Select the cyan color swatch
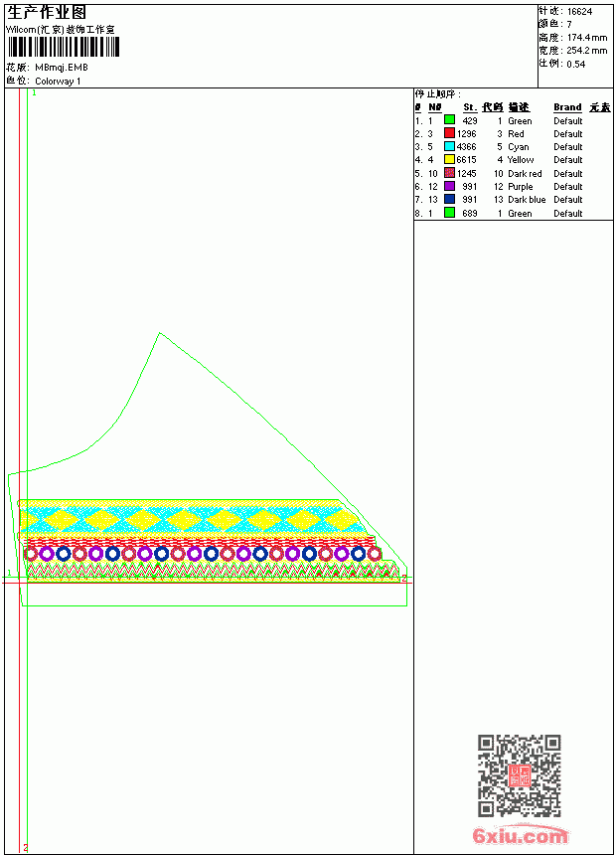This screenshot has width=616, height=855. 449,146
